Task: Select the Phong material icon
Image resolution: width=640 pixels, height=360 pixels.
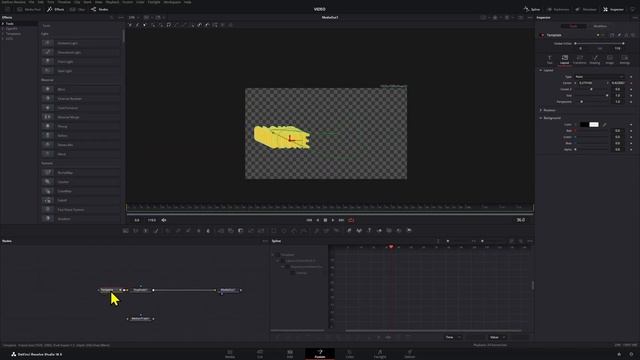Action: 47,126
